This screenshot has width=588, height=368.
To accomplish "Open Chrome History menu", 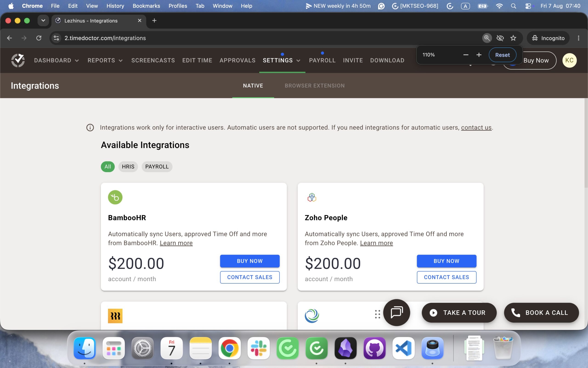I will pyautogui.click(x=115, y=6).
